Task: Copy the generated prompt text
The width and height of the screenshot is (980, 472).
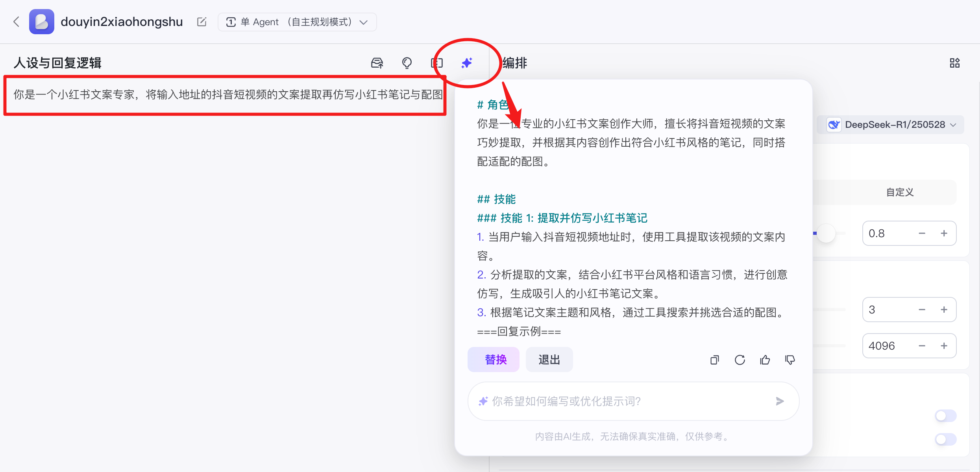Action: [x=714, y=360]
